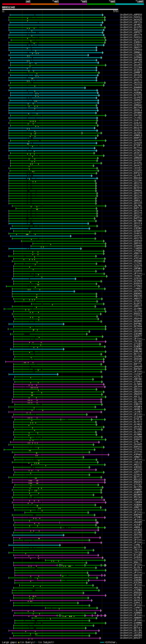Screen dimensions: 146x644
Task: Open alignment for UniRef100_C0HED8
Action: point(131,249)
